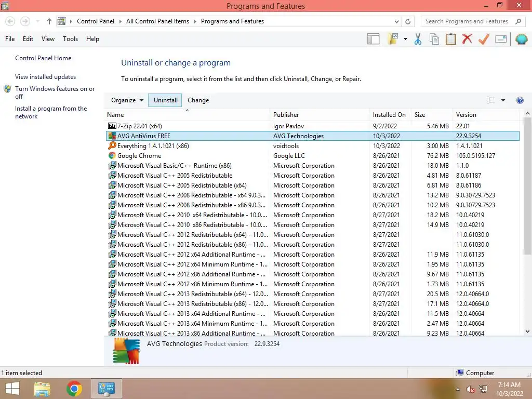Screen dimensions: 532x399
Task: Expand arrow after All Control Panel Items
Action: 195,21
